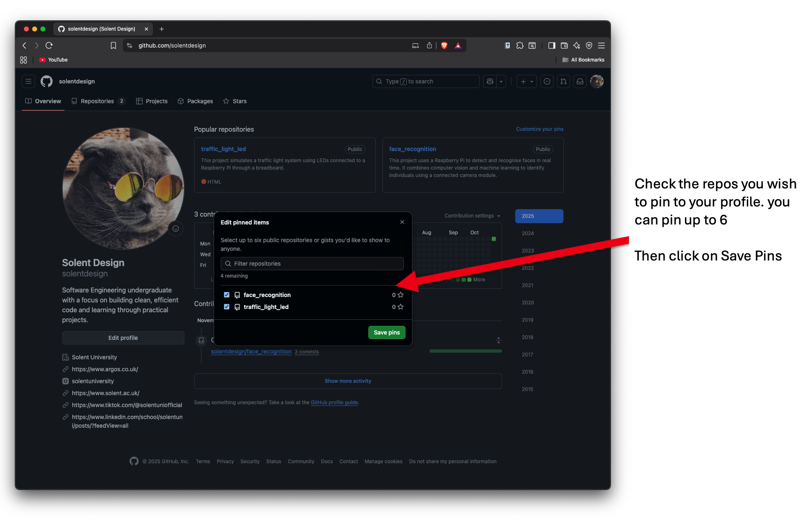Switch to the Repositories tab
The image size is (812, 521).
click(x=98, y=101)
